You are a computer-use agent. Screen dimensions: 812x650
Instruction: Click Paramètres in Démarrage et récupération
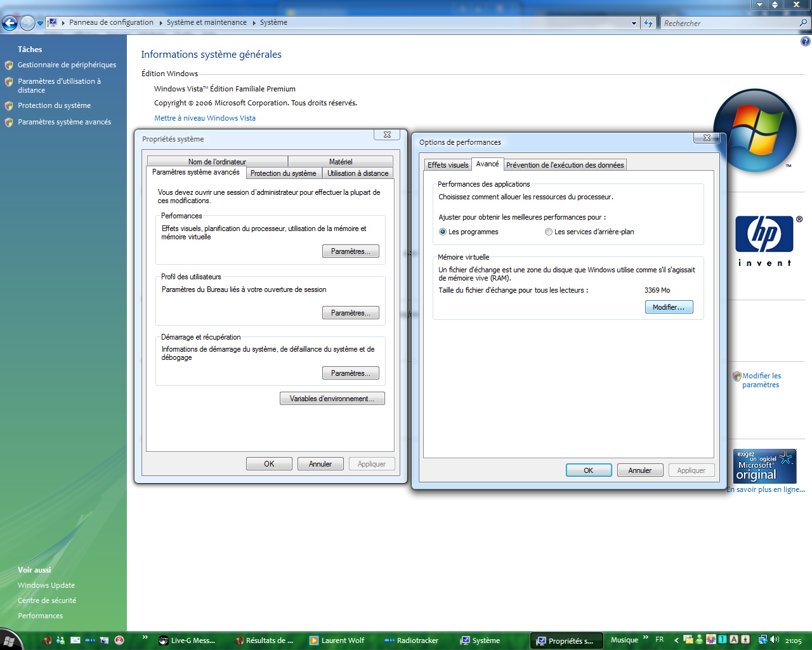click(351, 373)
